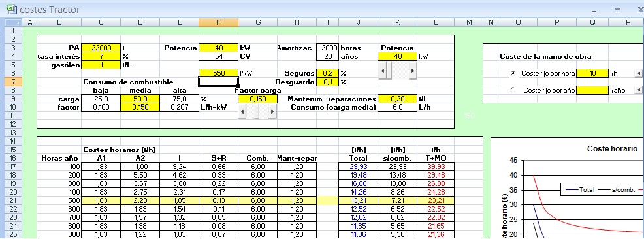Click the active empty cell F7

(218, 82)
